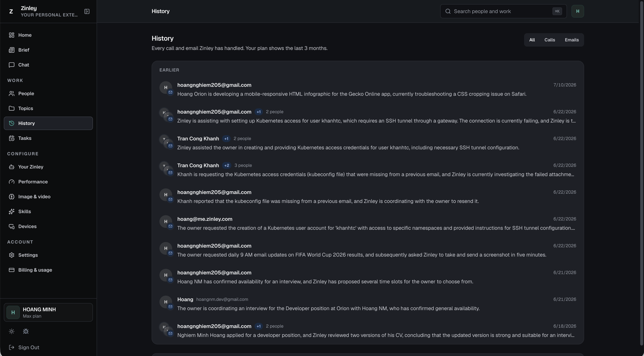Select the Emails filter tab
Viewport: 644px width, 356px height.
click(572, 40)
